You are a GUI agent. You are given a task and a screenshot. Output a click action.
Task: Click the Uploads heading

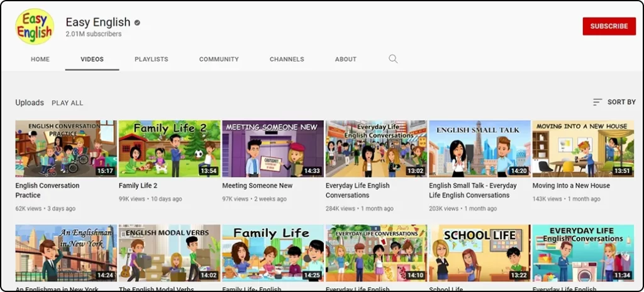pyautogui.click(x=30, y=103)
